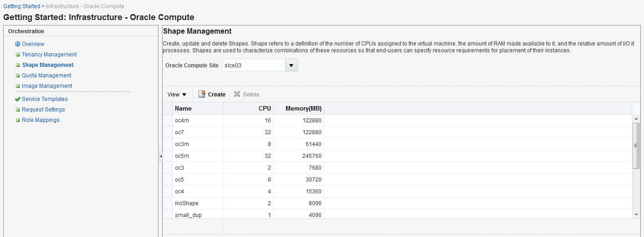
Task: Click the row selector for oc4m
Action: (x=168, y=121)
